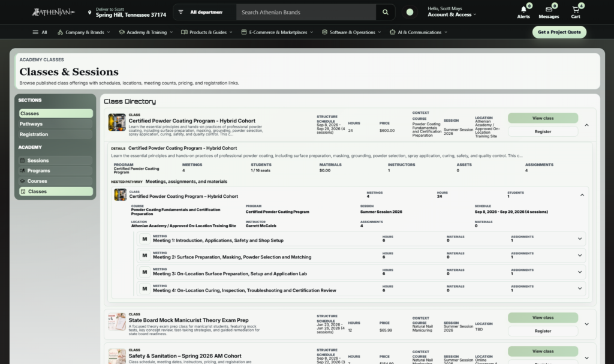Open Classes in Academy sidebar
Image resolution: width=614 pixels, height=364 pixels.
click(56, 191)
